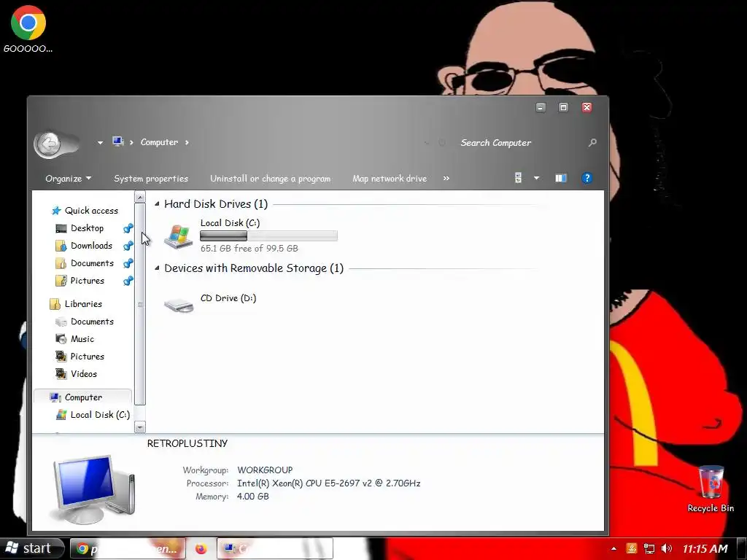Show more toolbar commands chevron
This screenshot has width=747, height=560.
pyautogui.click(x=446, y=178)
